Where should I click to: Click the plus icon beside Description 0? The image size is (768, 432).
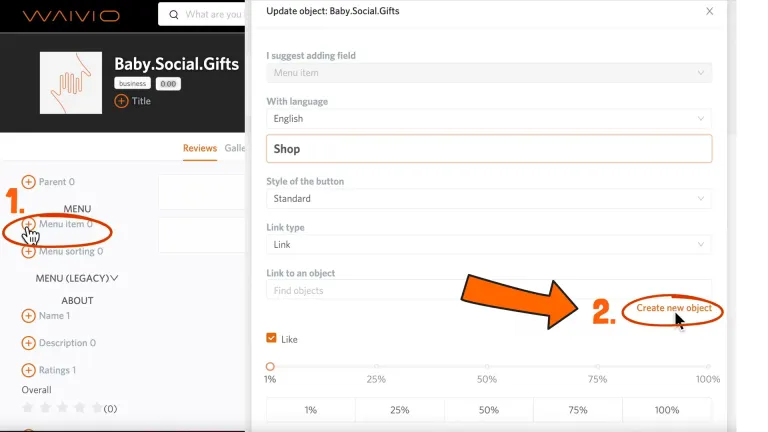28,343
